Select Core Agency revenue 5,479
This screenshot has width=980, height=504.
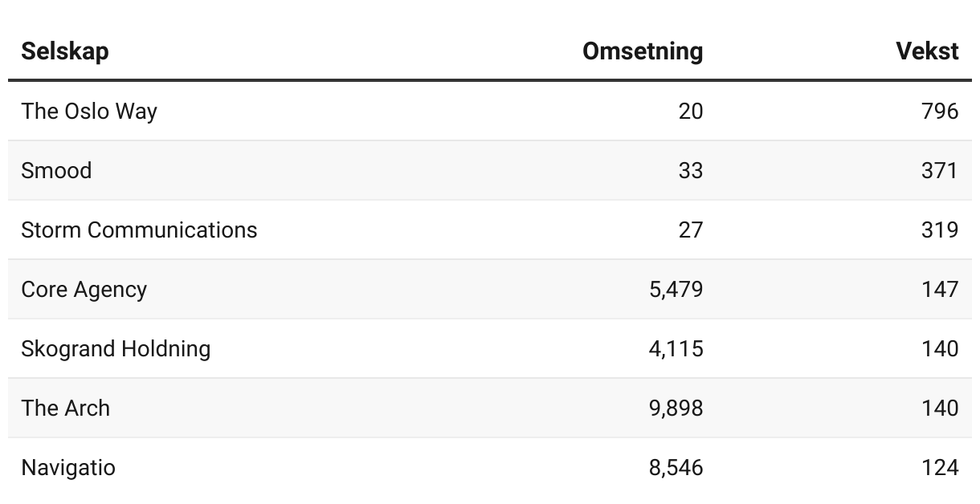point(676,289)
